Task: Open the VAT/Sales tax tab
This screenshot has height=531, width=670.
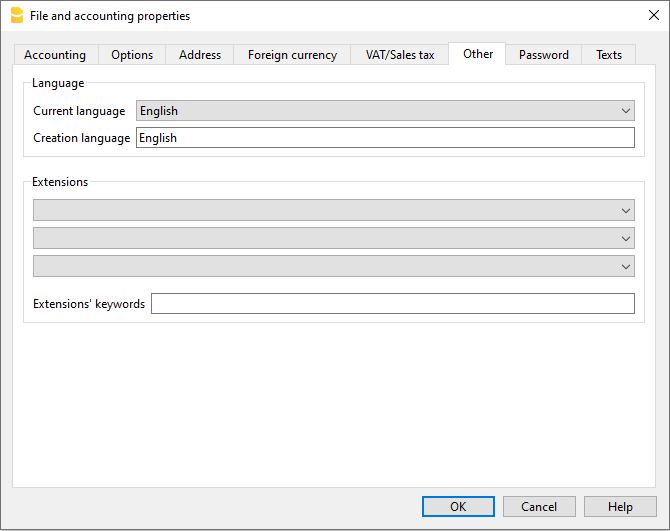Action: coord(400,55)
